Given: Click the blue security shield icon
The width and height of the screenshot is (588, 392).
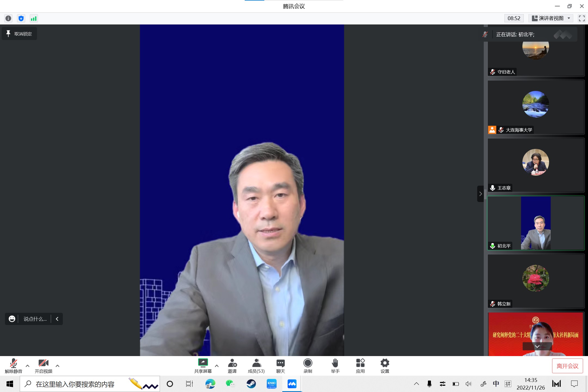Looking at the screenshot, I should click(21, 18).
